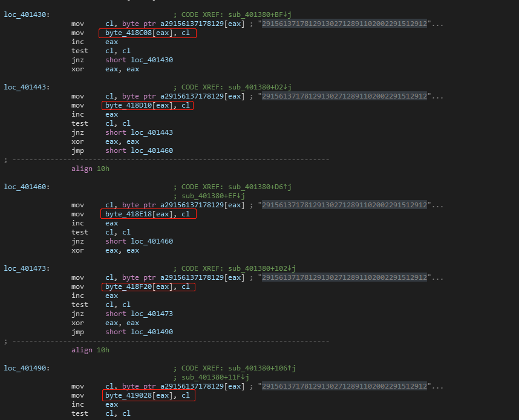Screen dimensions: 519x420
Task: Click loc_401430 in the jnz instruction
Action: pos(152,60)
